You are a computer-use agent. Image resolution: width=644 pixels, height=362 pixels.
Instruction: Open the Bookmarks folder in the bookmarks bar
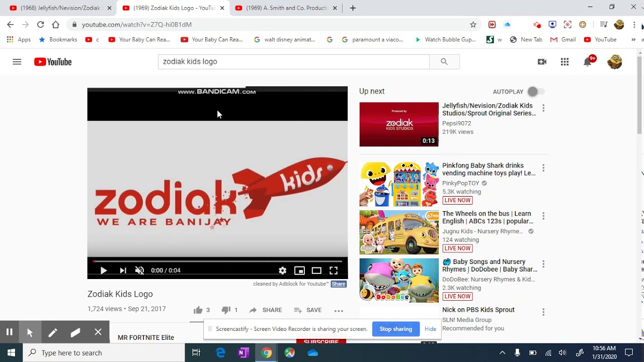coord(58,40)
